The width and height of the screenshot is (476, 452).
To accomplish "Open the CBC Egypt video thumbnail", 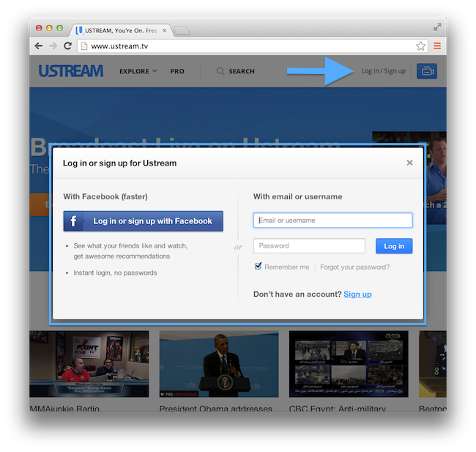I will (x=349, y=364).
